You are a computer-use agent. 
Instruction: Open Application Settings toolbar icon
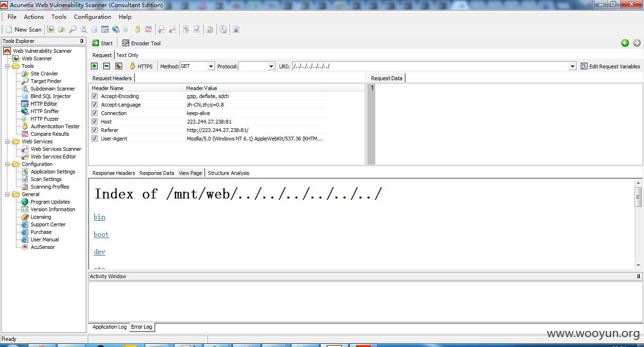(x=186, y=29)
